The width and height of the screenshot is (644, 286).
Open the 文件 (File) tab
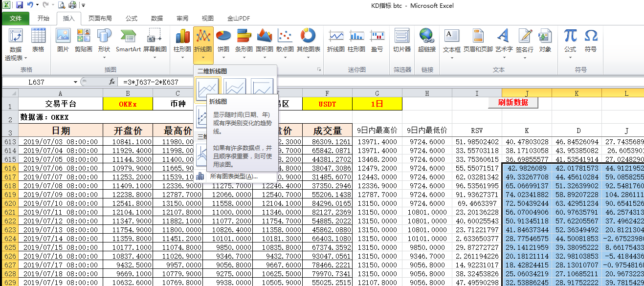coord(16,19)
